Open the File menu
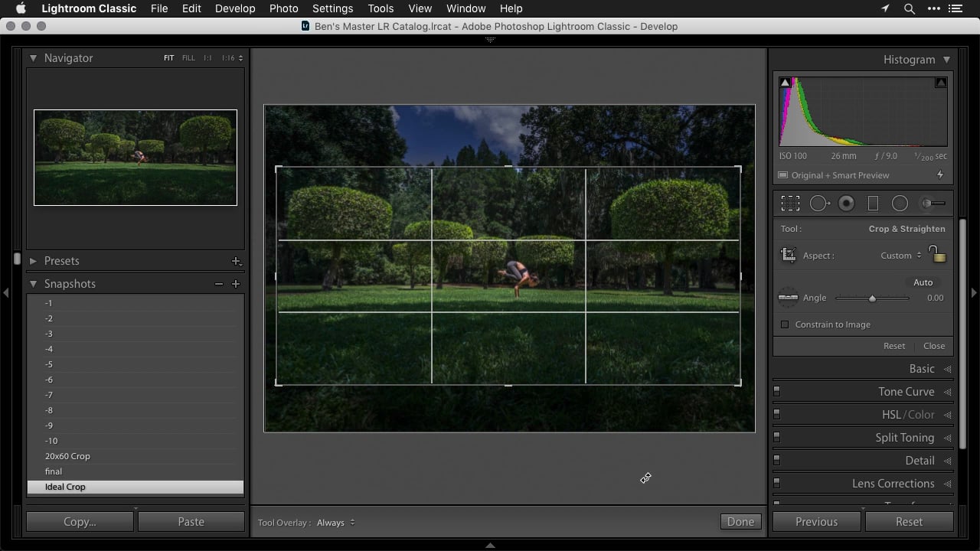Image resolution: width=980 pixels, height=551 pixels. 159,8
